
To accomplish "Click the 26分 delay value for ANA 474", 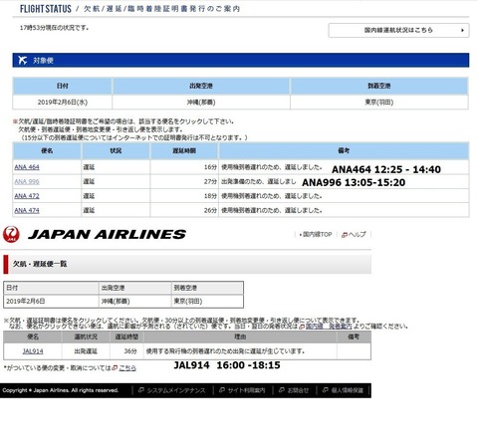I will tap(210, 210).
